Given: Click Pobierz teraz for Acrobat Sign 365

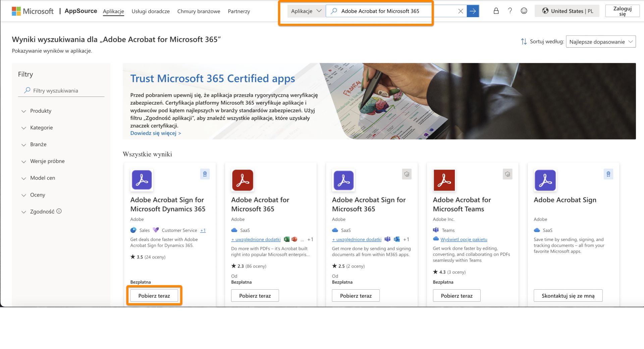Looking at the screenshot, I should 356,296.
